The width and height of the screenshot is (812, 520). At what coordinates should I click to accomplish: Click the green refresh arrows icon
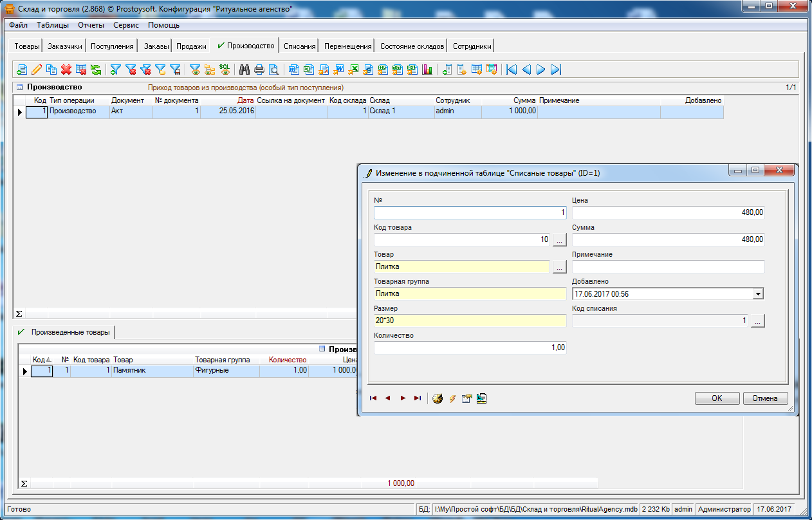click(95, 70)
